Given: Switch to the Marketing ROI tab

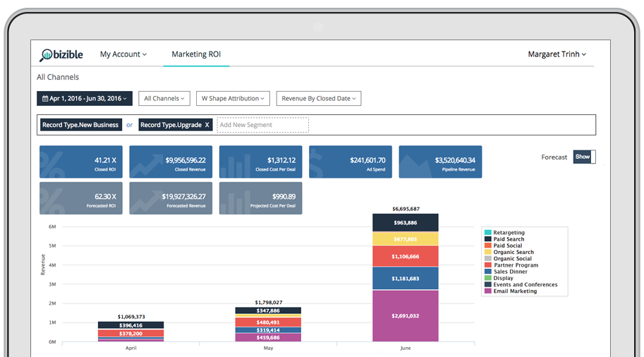Looking at the screenshot, I should [x=196, y=54].
